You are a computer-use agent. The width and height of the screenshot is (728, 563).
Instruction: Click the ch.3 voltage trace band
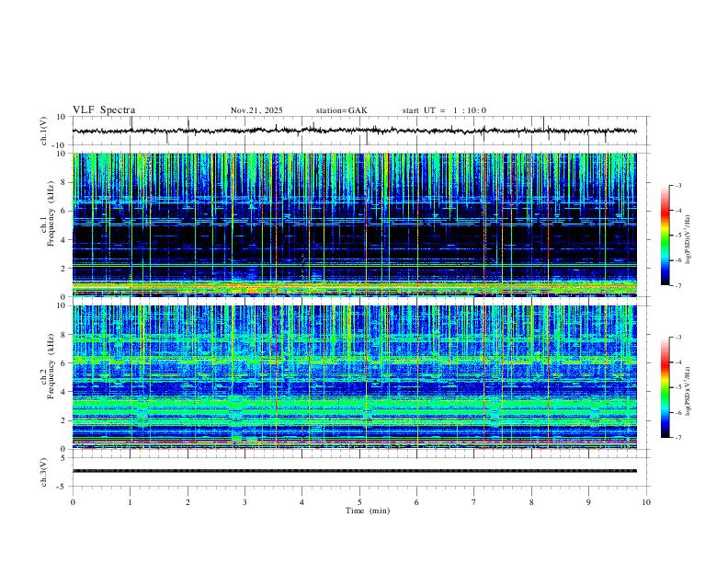tap(354, 471)
